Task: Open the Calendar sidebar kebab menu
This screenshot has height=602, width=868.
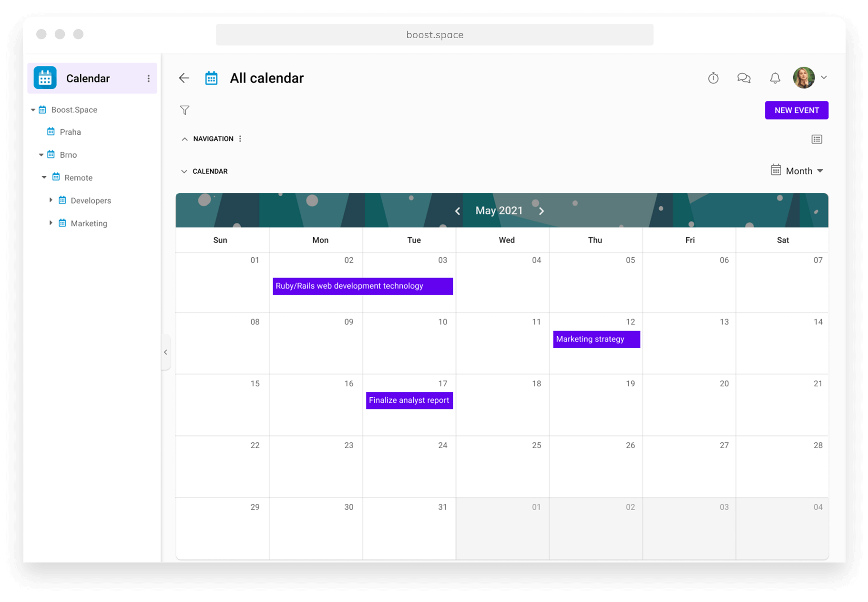Action: coord(149,78)
